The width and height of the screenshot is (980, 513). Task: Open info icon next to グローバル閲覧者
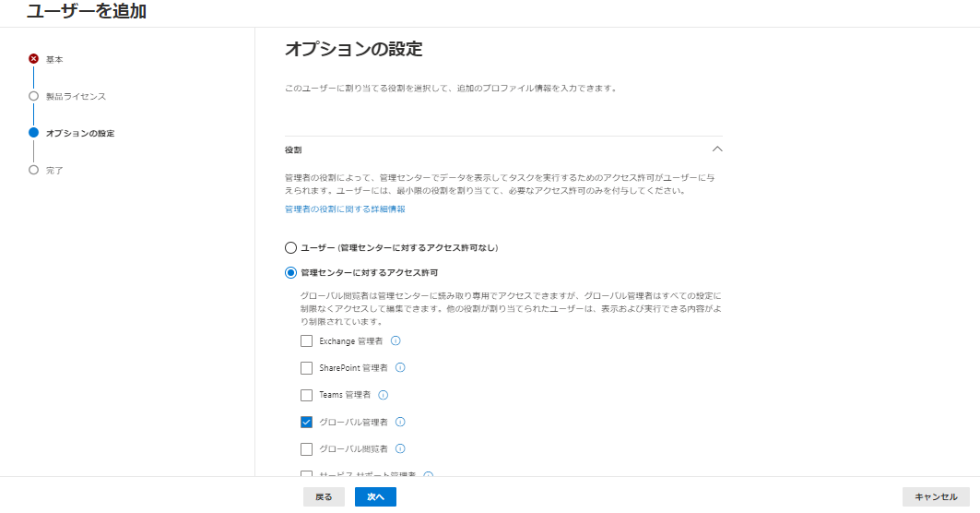tap(401, 448)
